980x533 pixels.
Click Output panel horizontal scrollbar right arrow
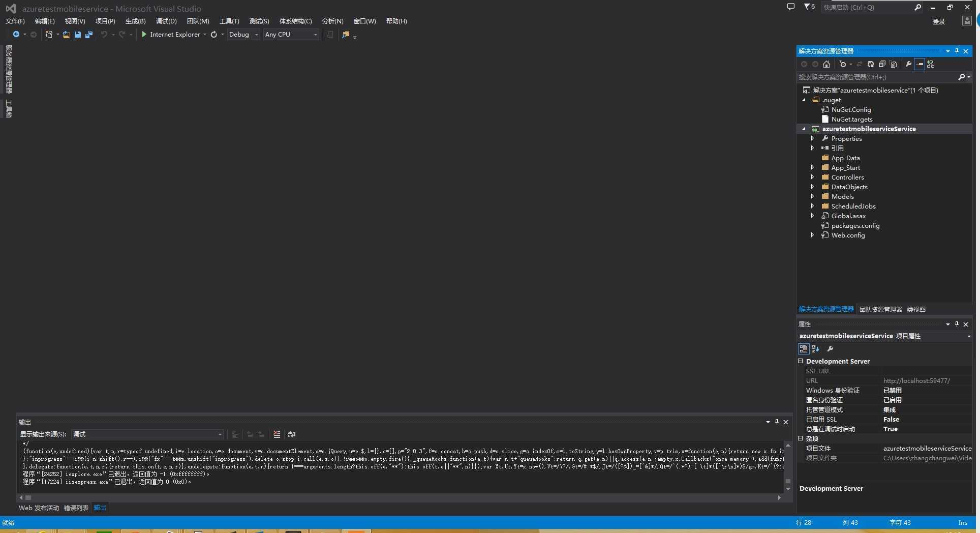tap(779, 497)
